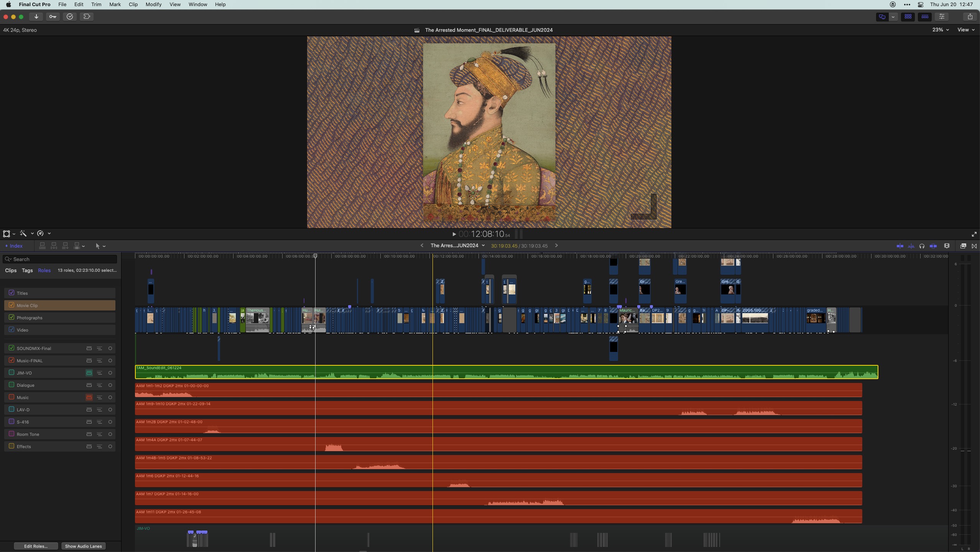
Task: Toggle audio skimming waveform icon
Action: pos(911,246)
